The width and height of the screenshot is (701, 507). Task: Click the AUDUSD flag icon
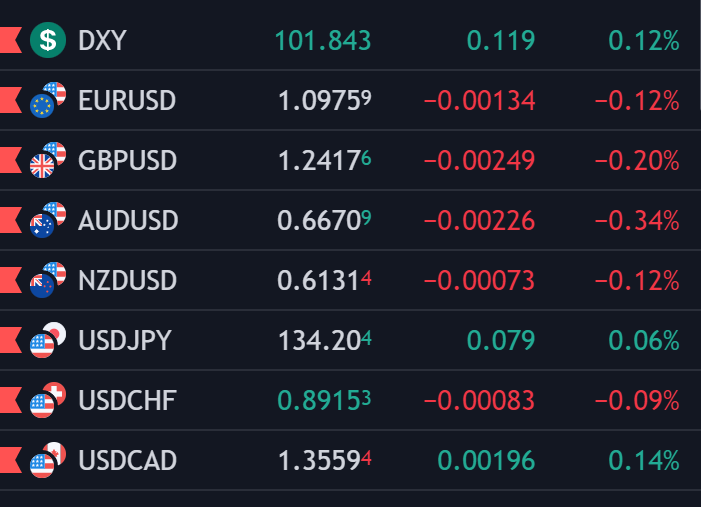[47, 221]
